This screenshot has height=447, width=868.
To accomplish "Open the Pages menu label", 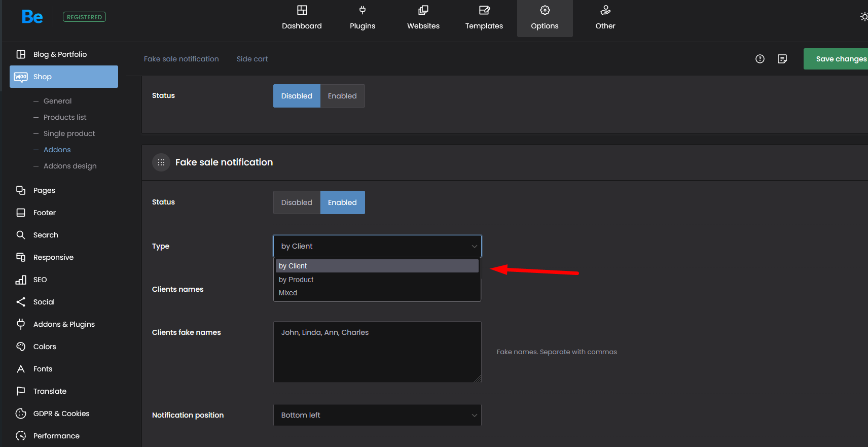I will pos(44,190).
